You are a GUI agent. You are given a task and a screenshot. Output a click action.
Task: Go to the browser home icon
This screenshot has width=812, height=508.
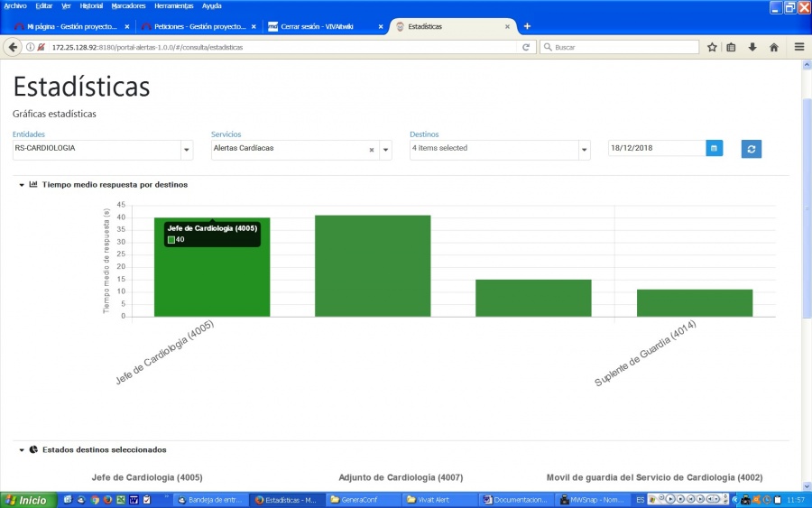774,47
